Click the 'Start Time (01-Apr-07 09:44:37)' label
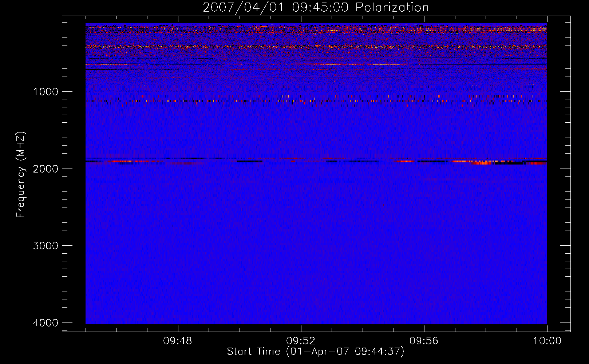This screenshot has height=364, width=589. 316,352
